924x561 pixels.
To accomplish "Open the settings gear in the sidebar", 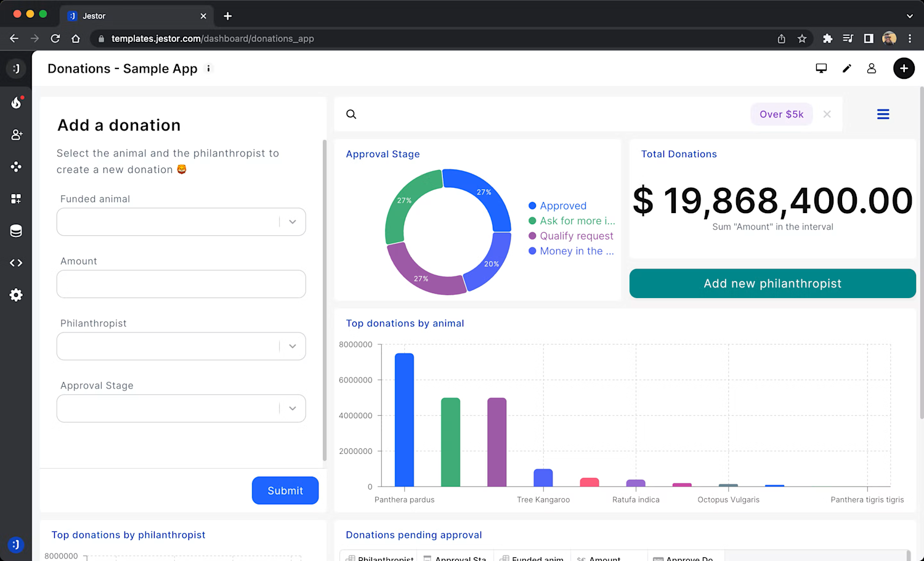I will tap(16, 295).
